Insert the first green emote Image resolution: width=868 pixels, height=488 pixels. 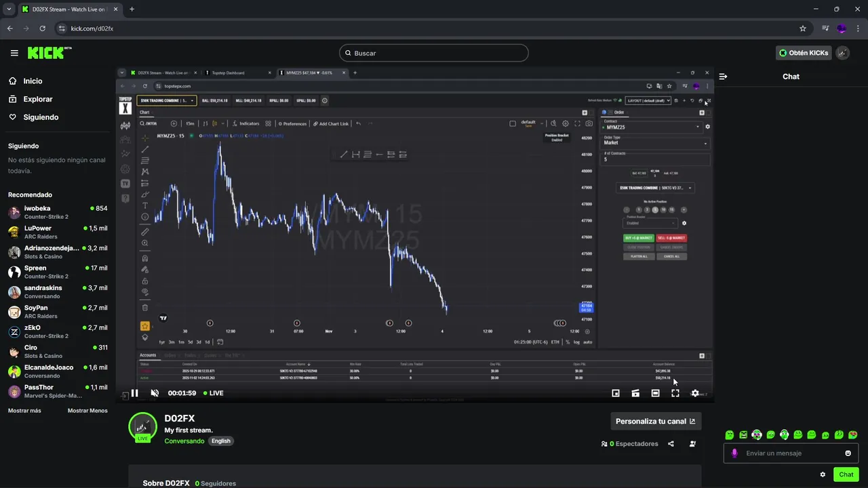tap(730, 435)
